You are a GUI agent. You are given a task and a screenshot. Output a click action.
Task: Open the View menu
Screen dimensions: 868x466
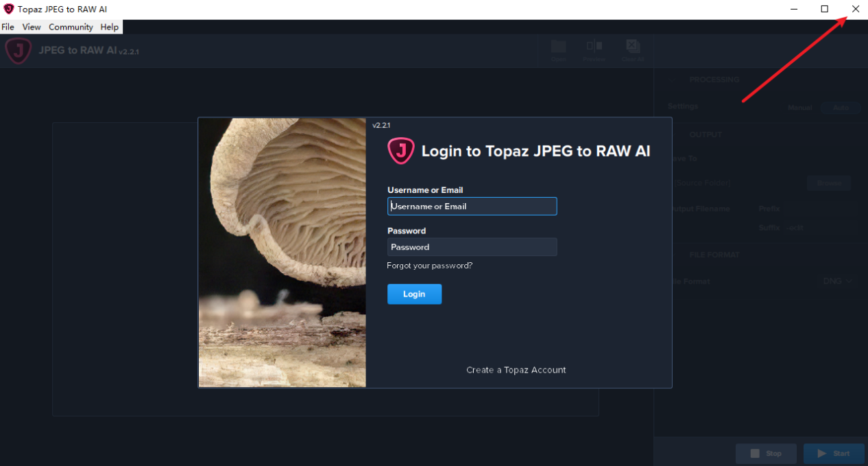[32, 27]
